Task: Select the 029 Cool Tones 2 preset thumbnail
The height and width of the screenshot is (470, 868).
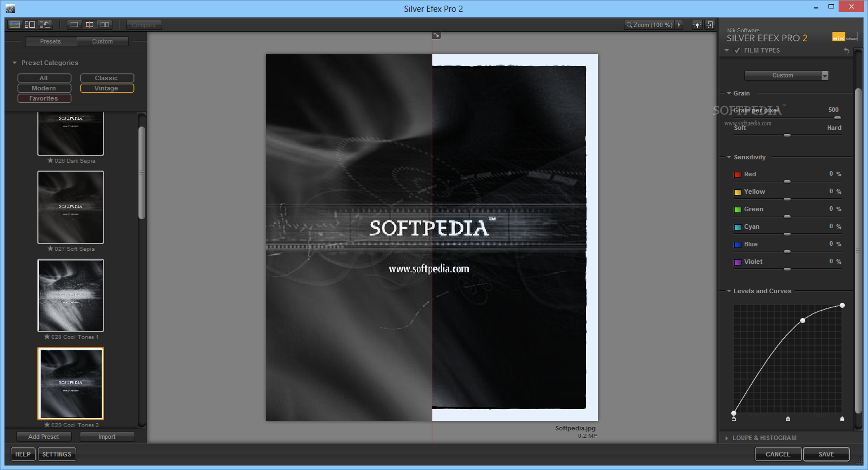Action: click(71, 384)
